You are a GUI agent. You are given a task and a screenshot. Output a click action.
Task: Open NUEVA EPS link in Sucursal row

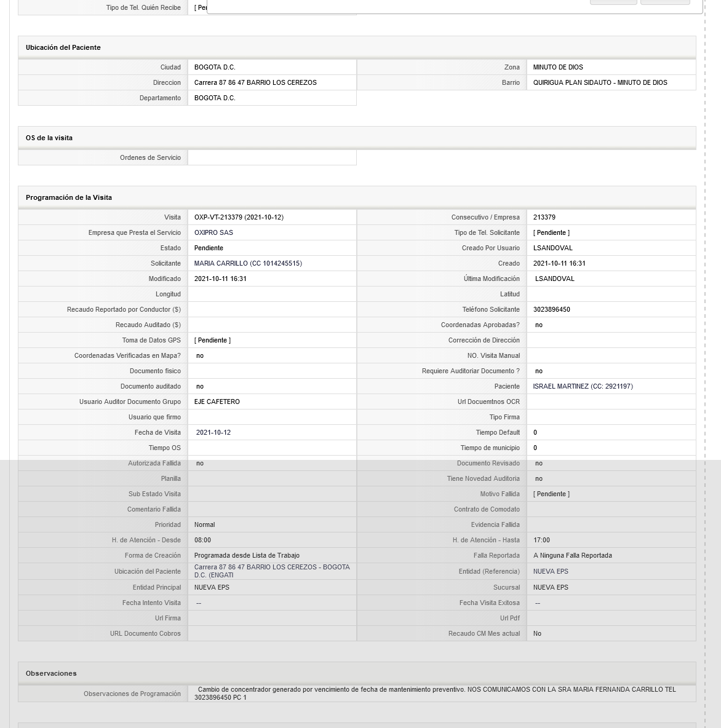pos(551,587)
